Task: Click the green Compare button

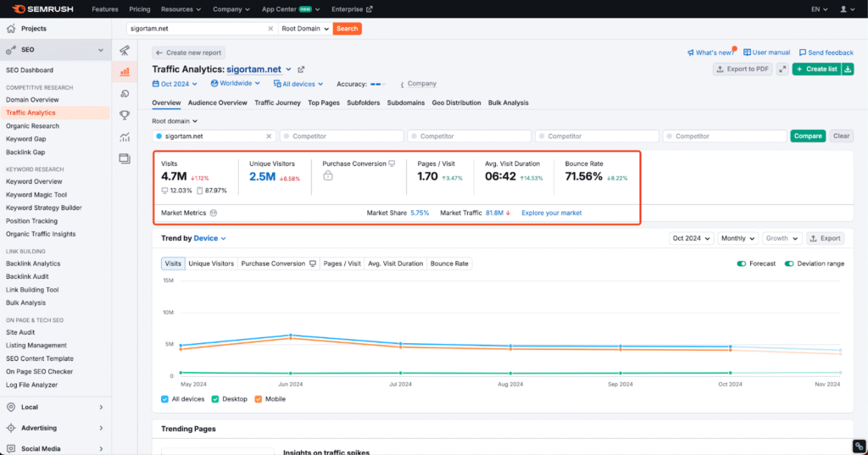Action: [808, 136]
